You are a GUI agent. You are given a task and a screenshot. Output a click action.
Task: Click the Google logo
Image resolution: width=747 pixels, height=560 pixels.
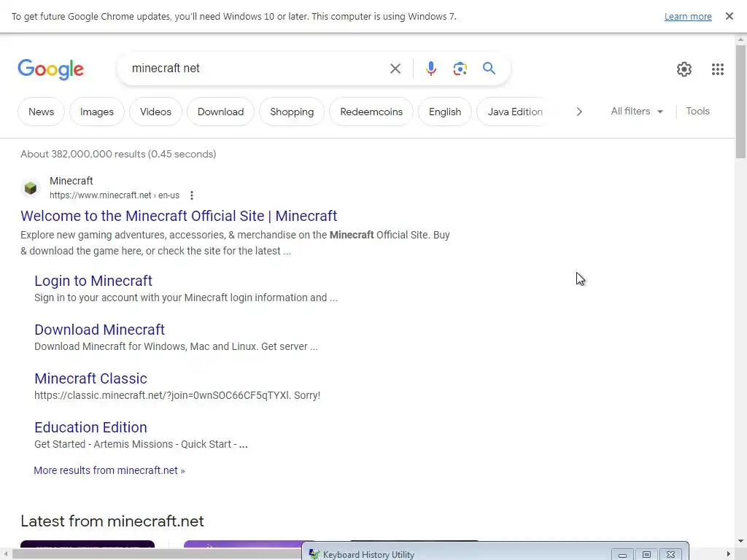pyautogui.click(x=50, y=69)
